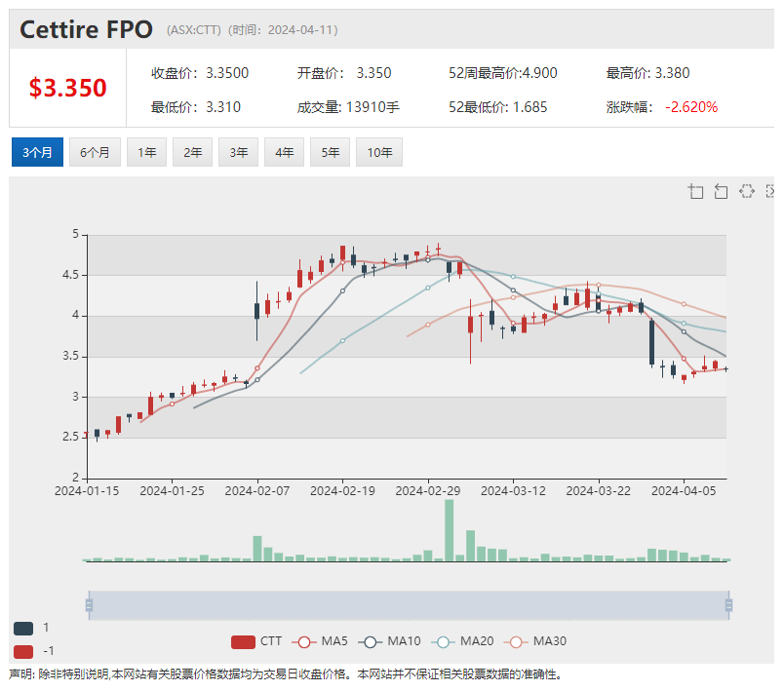Click the middle of the data zoom bar
The height and width of the screenshot is (692, 784).
(409, 605)
